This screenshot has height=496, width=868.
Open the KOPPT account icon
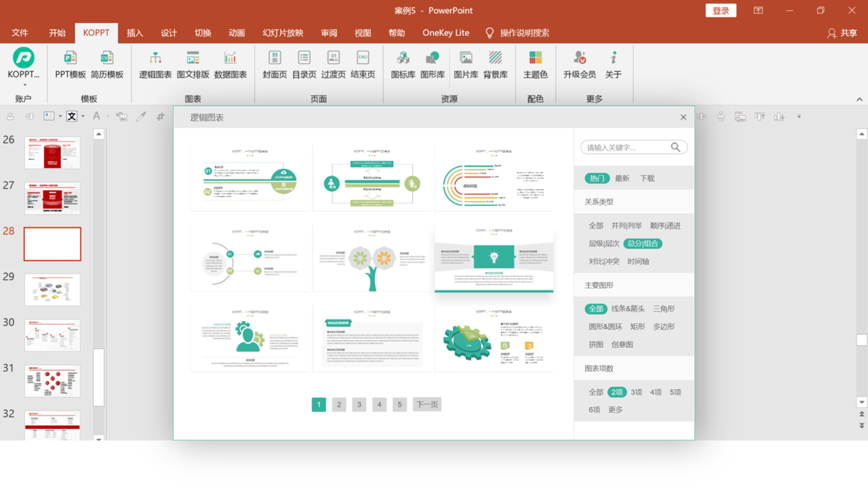(x=23, y=58)
